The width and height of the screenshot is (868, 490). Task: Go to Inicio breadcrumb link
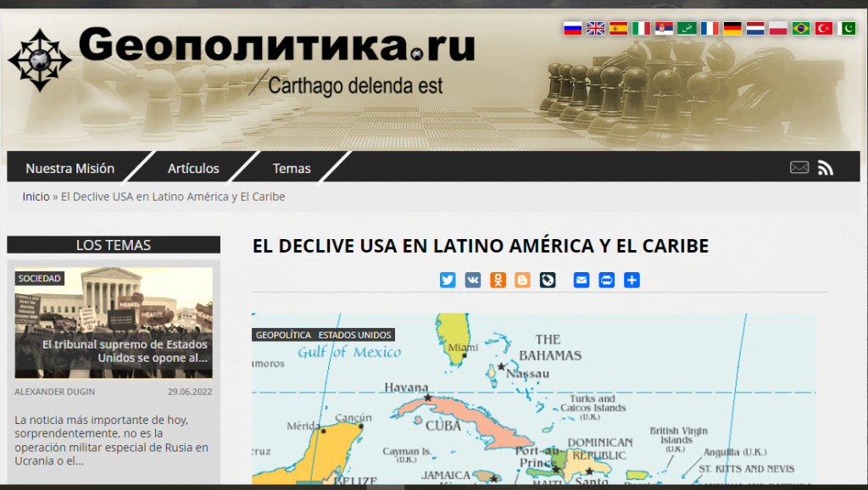pyautogui.click(x=36, y=197)
